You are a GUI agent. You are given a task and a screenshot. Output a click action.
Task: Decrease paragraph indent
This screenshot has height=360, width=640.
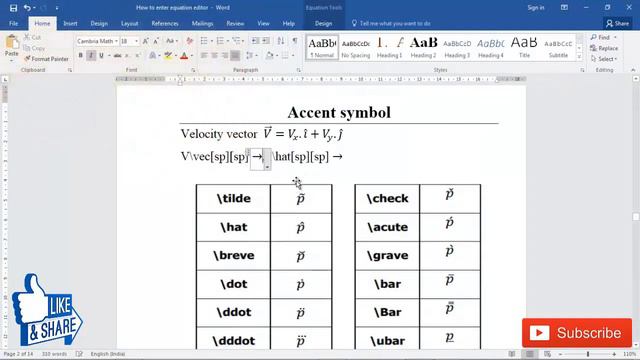click(255, 41)
